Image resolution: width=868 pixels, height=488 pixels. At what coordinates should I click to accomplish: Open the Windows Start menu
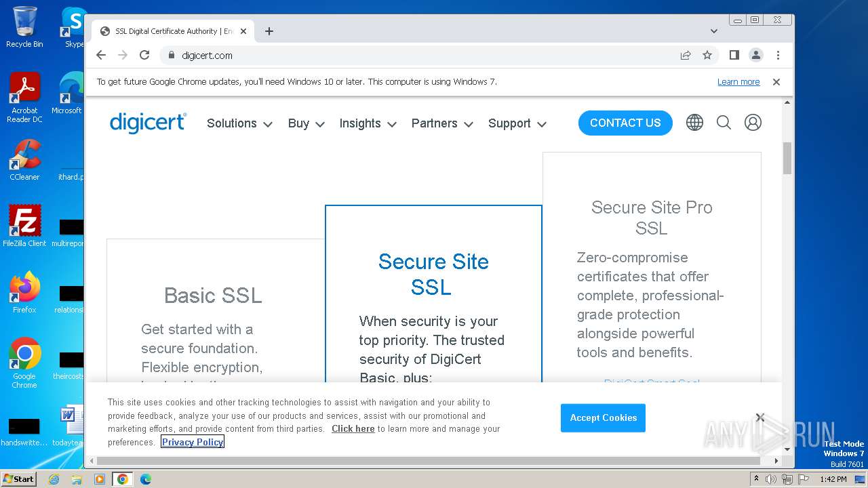point(18,479)
